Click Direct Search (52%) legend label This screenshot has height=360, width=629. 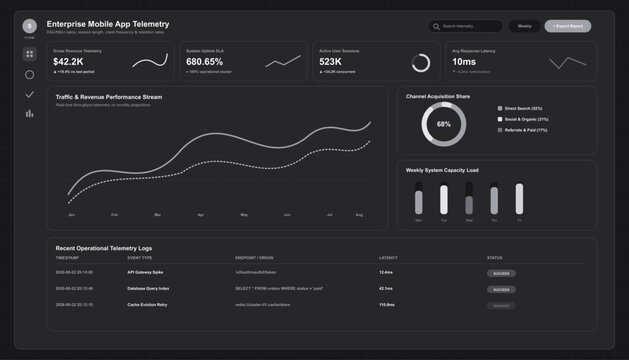(523, 108)
